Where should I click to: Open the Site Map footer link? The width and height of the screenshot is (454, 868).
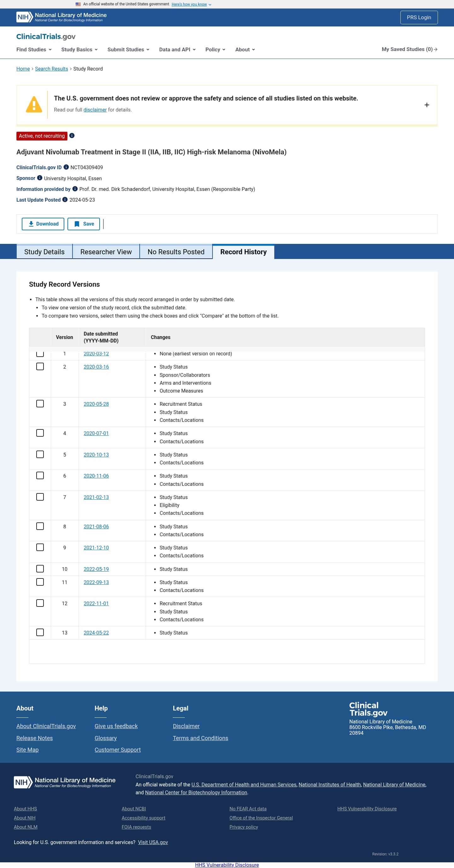pyautogui.click(x=27, y=750)
